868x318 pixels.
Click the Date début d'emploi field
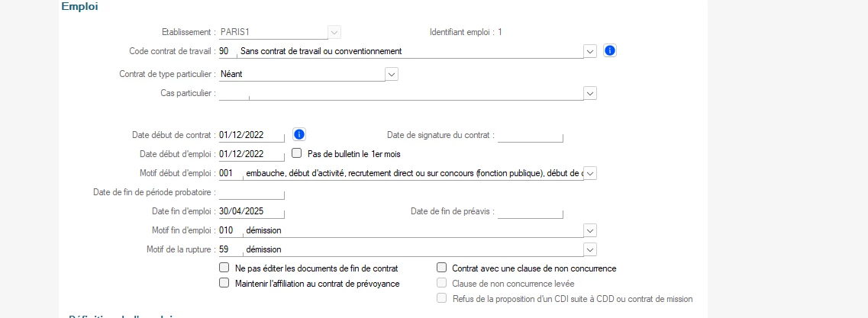[252, 154]
